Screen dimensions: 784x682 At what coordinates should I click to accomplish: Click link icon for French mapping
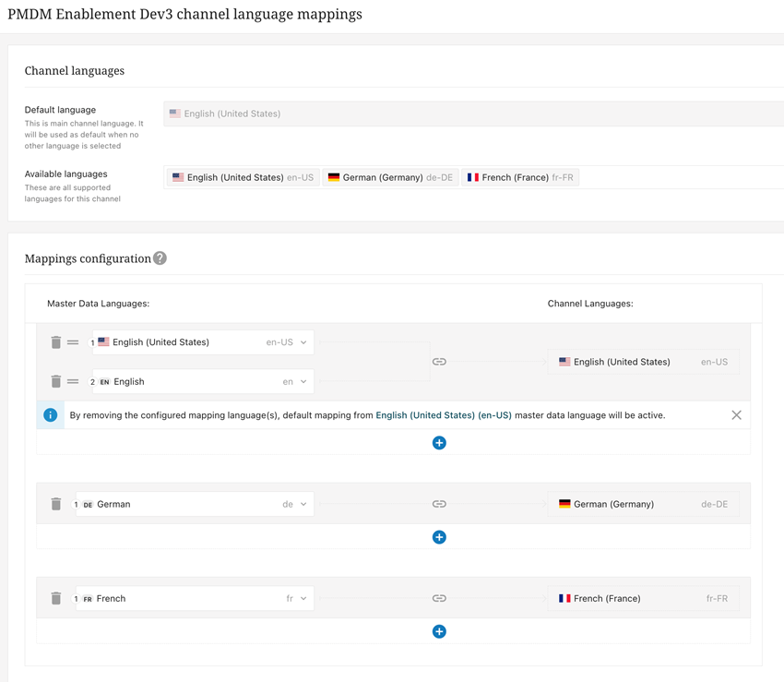coord(439,598)
